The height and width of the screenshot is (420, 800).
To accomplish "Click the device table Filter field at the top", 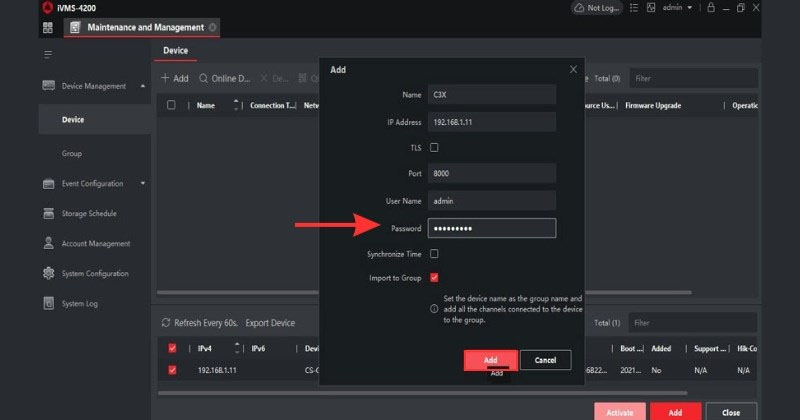I will point(693,78).
